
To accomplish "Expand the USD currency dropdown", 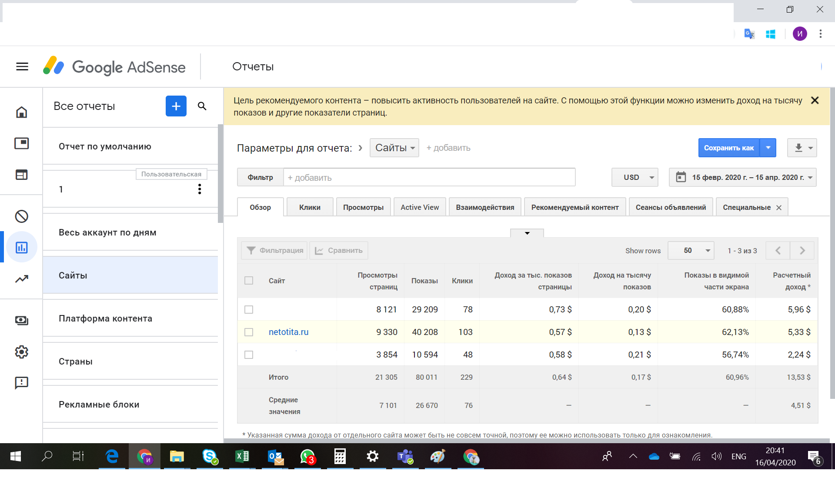I will coord(635,177).
